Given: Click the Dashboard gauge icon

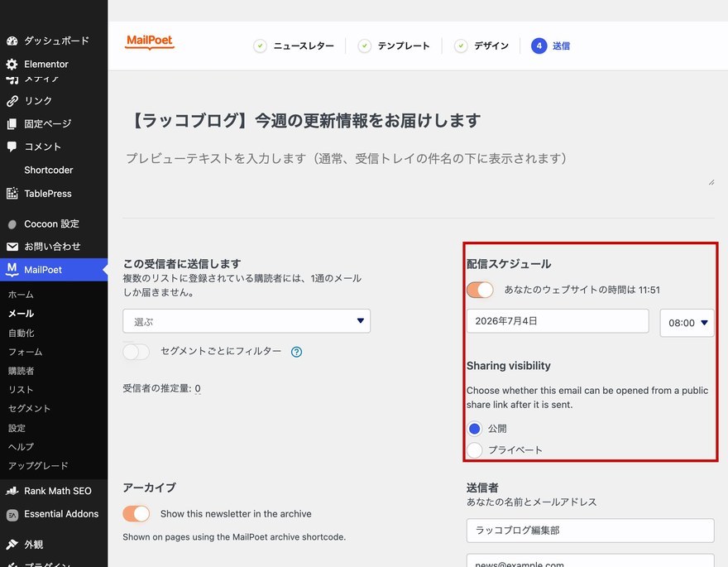Looking at the screenshot, I should (x=12, y=41).
